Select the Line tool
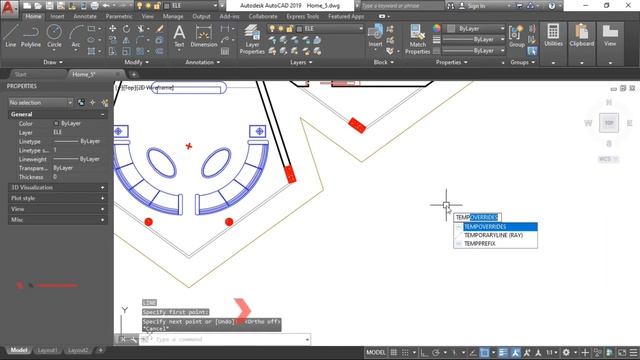Screen dimensions: 640x360 (x=11, y=36)
